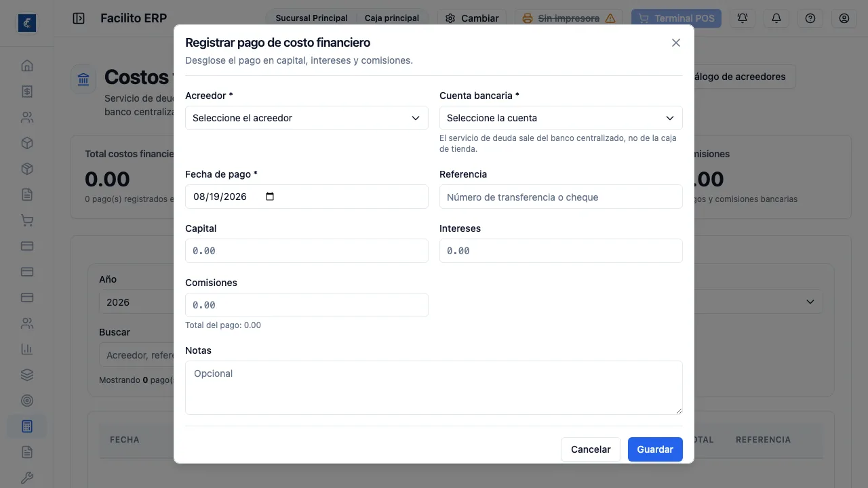868x488 pixels.
Task: Open the stacked layers sidebar icon
Action: pyautogui.click(x=27, y=375)
